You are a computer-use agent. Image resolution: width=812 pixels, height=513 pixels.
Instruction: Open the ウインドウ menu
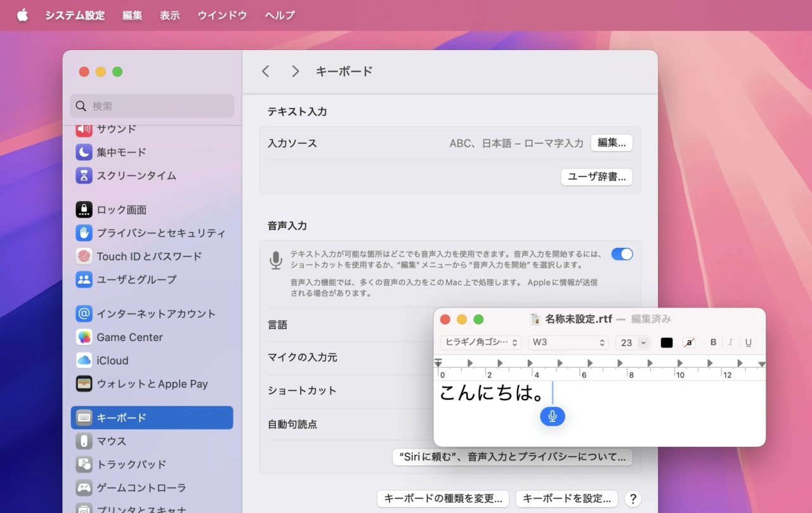pyautogui.click(x=222, y=15)
